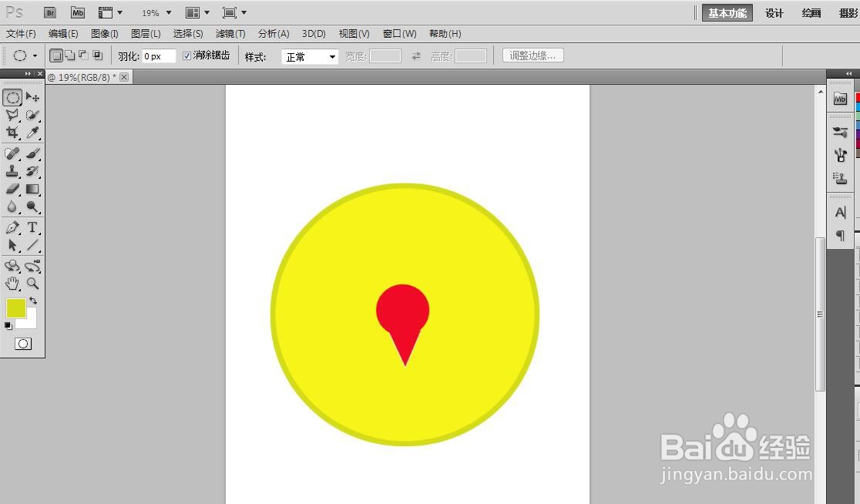The width and height of the screenshot is (860, 504).
Task: Switch to the 绘画 workspace
Action: coord(811,13)
